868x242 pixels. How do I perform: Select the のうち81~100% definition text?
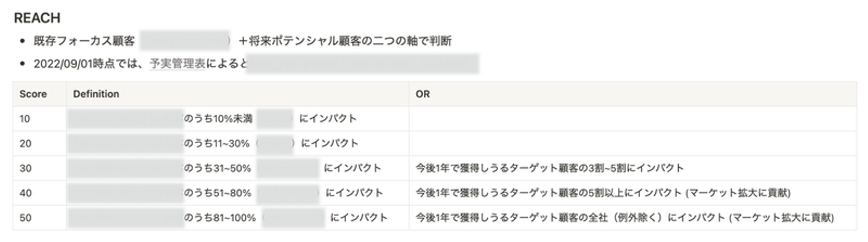(220, 218)
